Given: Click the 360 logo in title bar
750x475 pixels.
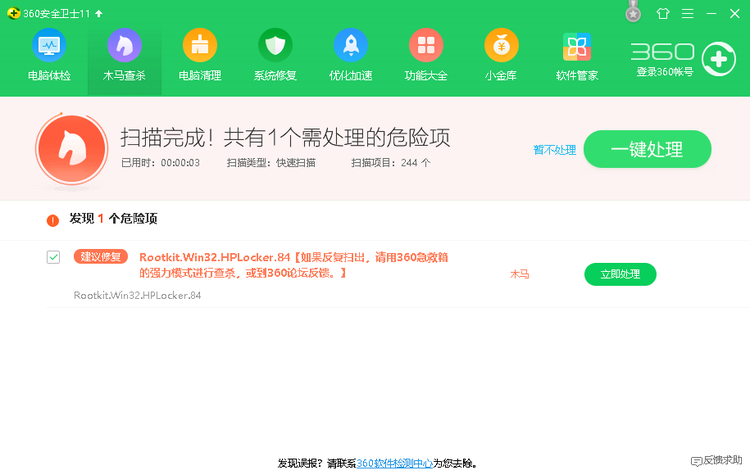Looking at the screenshot, I should (x=13, y=13).
